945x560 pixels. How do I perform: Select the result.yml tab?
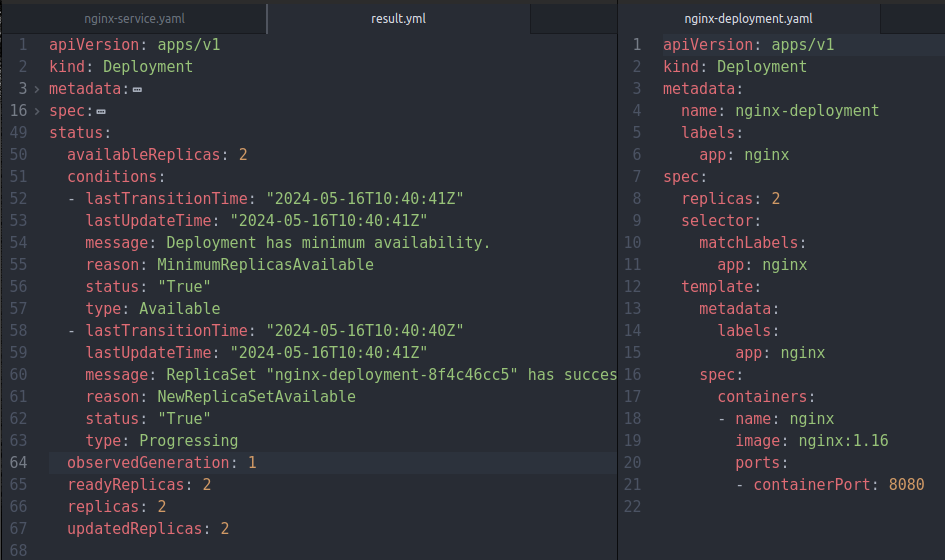point(398,19)
